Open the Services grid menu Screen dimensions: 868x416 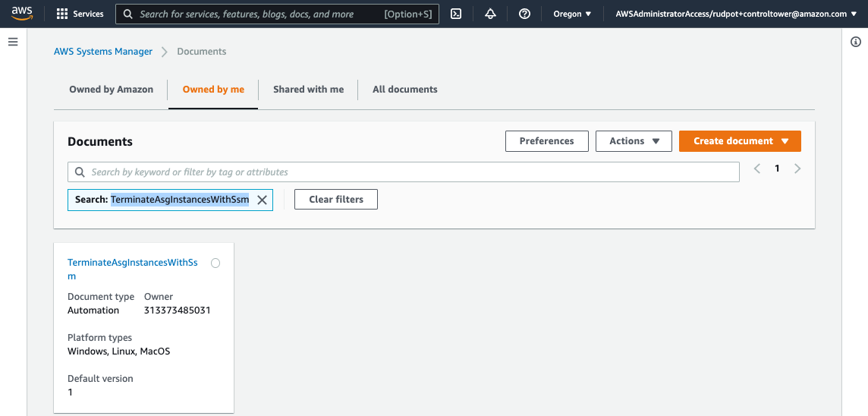(80, 14)
